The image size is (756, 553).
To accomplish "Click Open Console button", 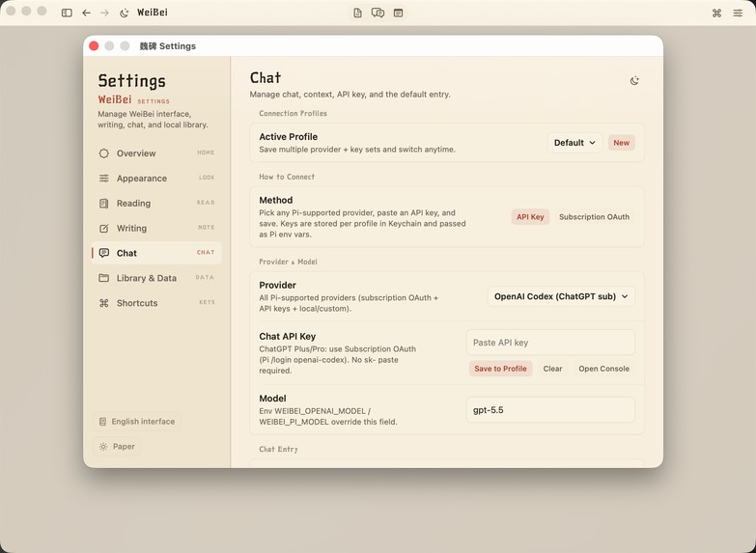I will pyautogui.click(x=604, y=369).
